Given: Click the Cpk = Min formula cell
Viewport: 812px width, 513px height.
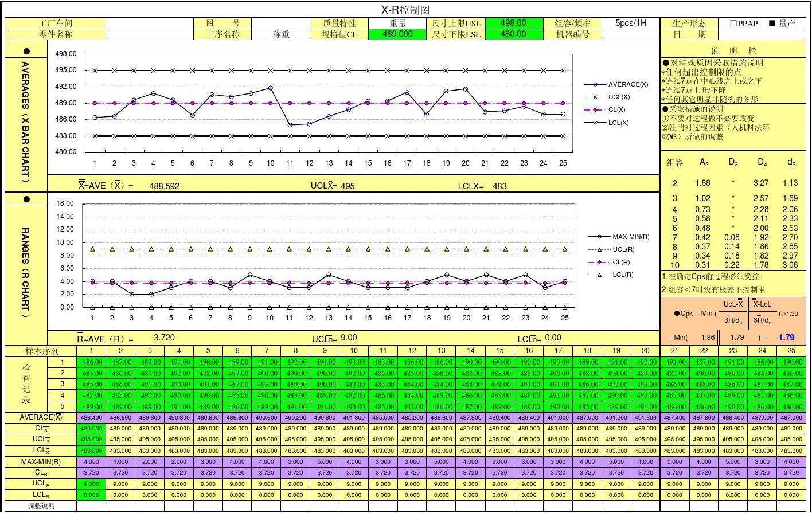Looking at the screenshot, I should (x=733, y=314).
